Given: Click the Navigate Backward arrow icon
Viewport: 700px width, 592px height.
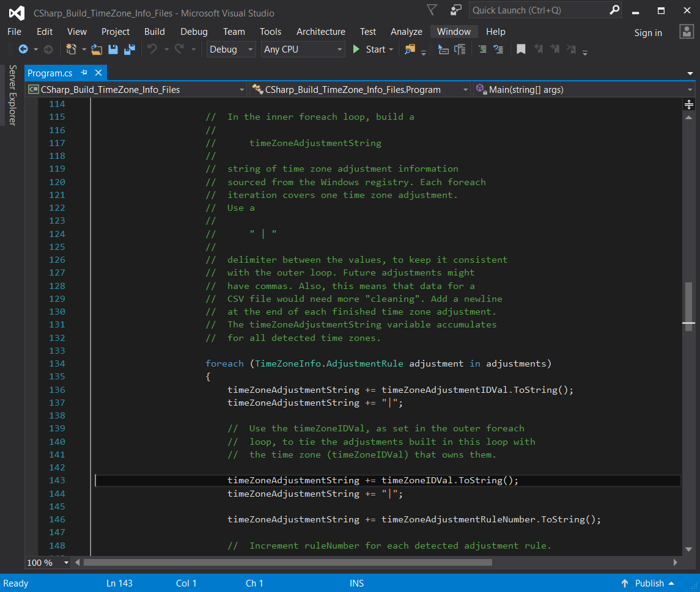Looking at the screenshot, I should [23, 49].
